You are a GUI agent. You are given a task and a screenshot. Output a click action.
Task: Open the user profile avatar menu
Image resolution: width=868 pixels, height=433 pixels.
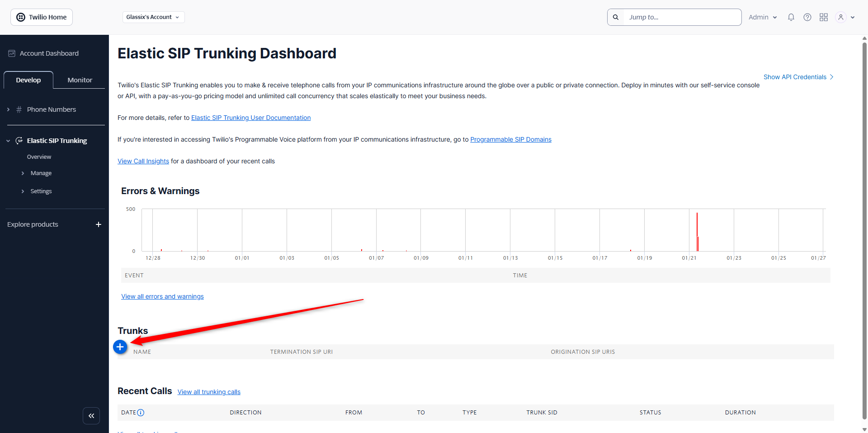[845, 17]
